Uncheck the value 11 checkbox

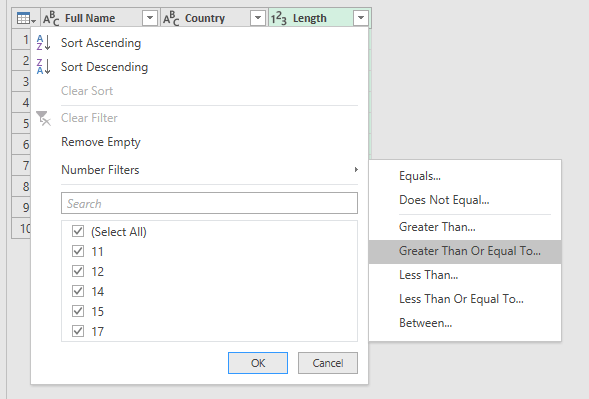pos(78,251)
